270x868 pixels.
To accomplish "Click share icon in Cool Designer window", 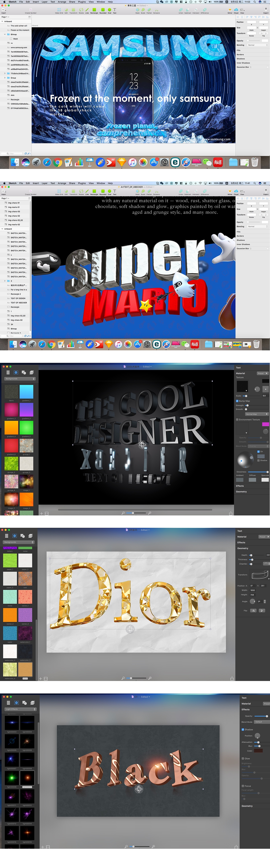I will point(231,513).
